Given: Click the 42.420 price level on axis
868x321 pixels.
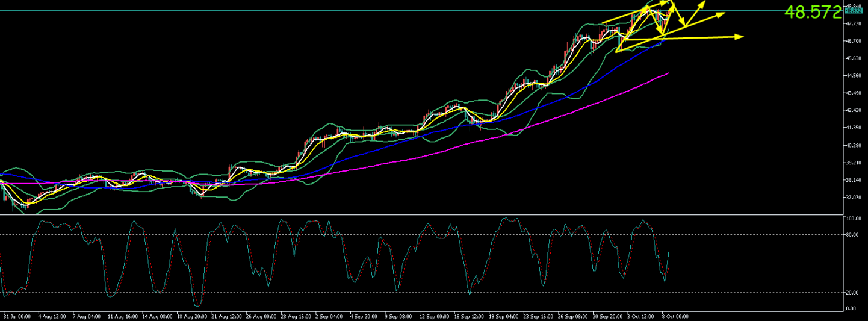Looking at the screenshot, I should pos(854,111).
